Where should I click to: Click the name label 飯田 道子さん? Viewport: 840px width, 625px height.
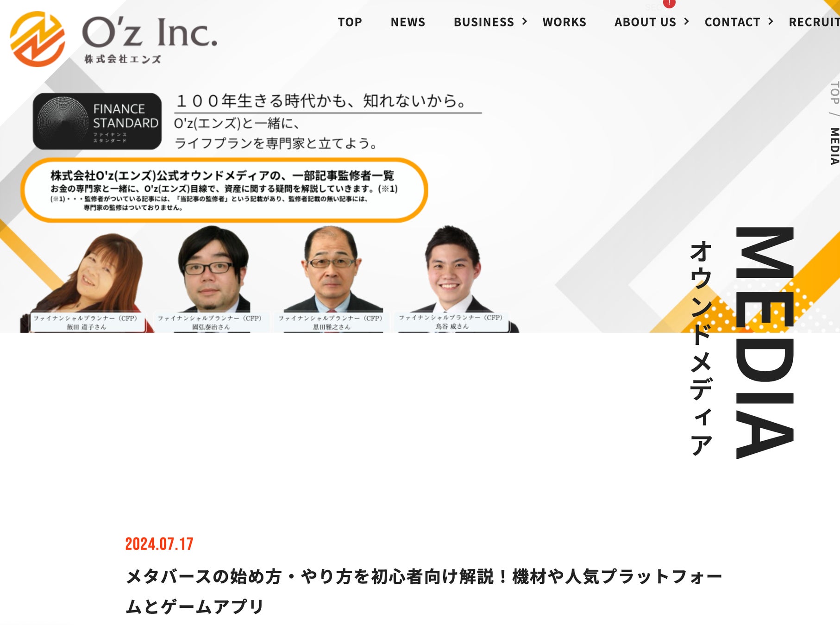[87, 327]
